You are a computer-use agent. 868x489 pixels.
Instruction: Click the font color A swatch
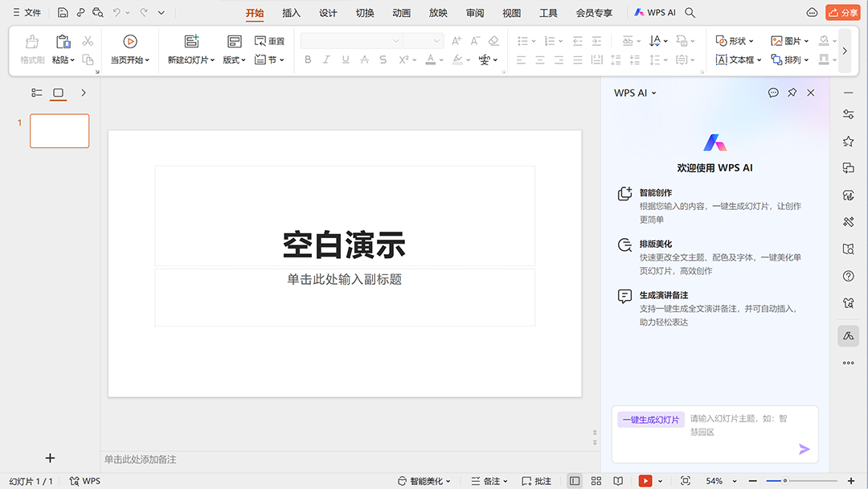[x=431, y=60]
